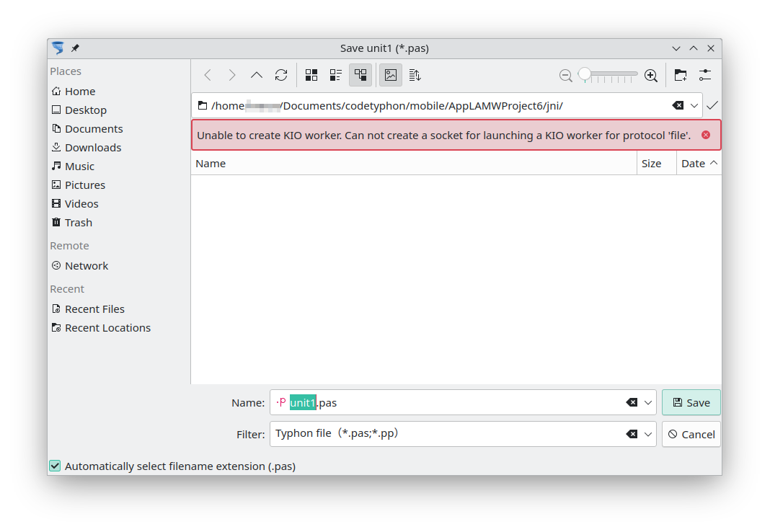This screenshot has width=770, height=532.
Task: Minimize the Save dialog window
Action: [x=676, y=48]
